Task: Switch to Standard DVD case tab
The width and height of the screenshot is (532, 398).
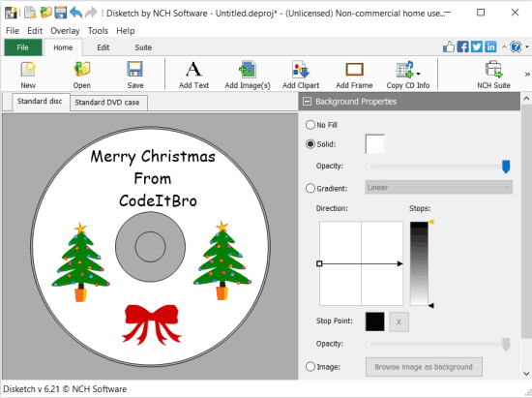Action: [x=107, y=103]
